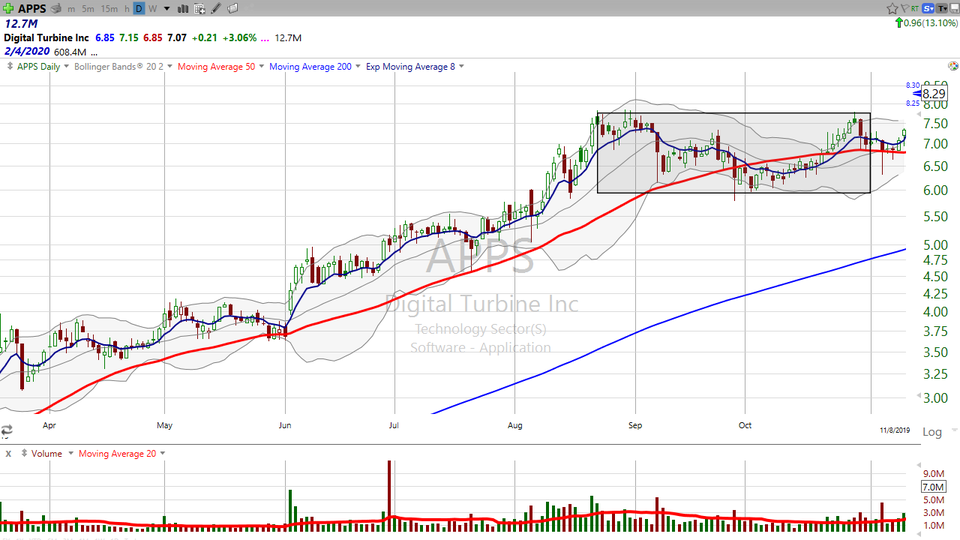The width and height of the screenshot is (960, 540).
Task: Select the Weekly (W) timeframe button
Action: (152, 9)
